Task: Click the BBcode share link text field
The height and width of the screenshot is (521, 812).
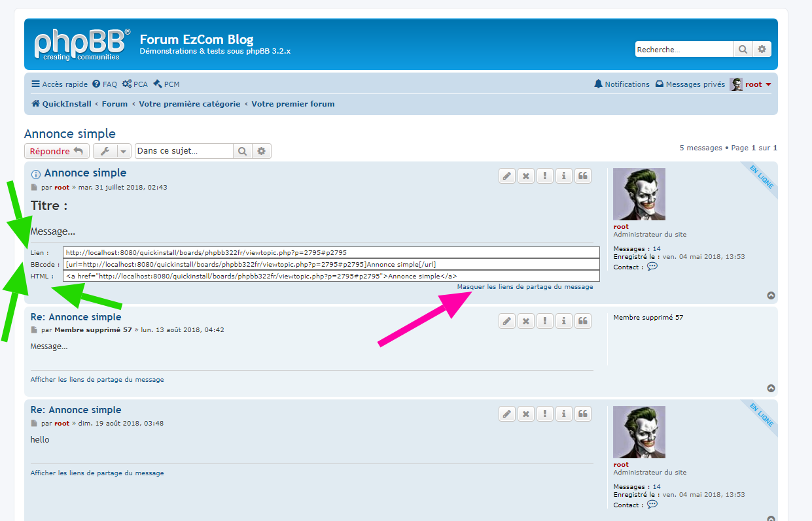Action: [331, 265]
